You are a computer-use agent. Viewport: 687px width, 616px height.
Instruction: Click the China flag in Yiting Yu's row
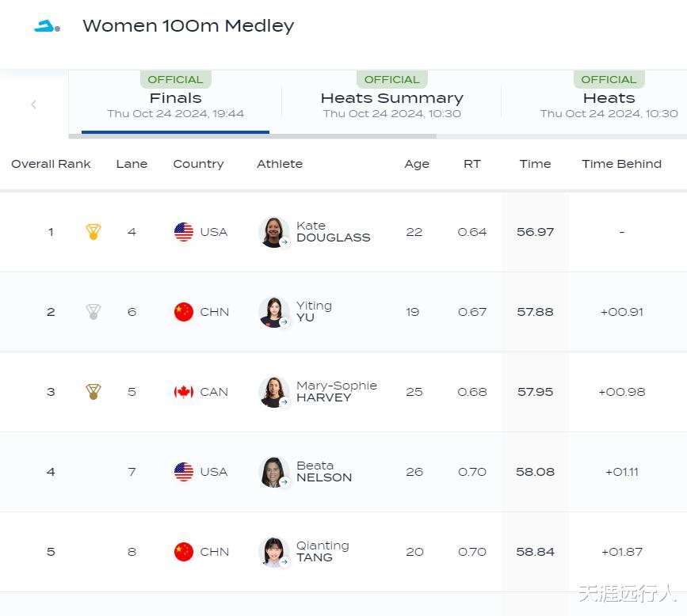pyautogui.click(x=184, y=312)
